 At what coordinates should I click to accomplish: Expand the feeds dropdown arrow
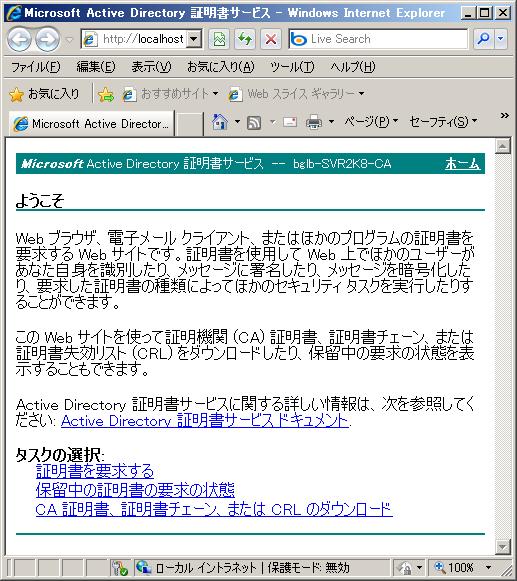272,122
